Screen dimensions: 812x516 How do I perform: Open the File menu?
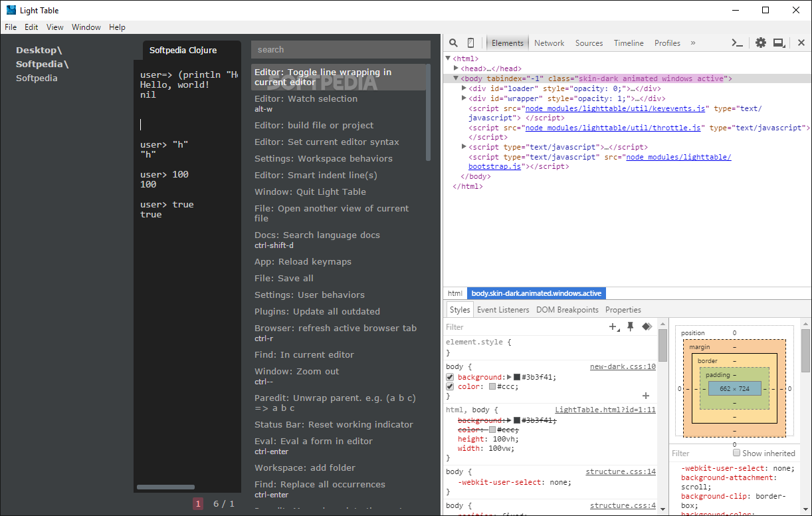tap(11, 27)
